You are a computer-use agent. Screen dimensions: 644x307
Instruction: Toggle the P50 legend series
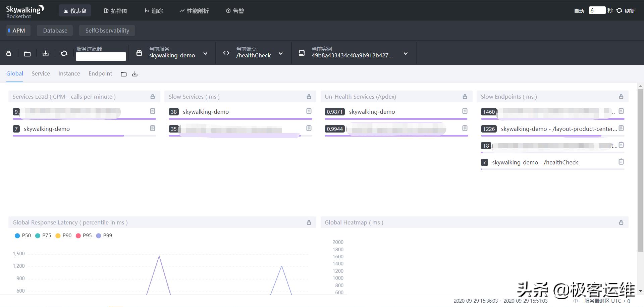(23, 236)
